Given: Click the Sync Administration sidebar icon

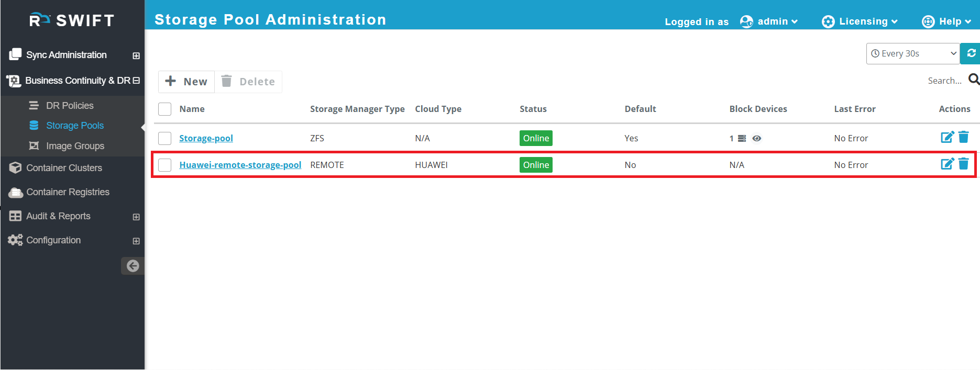Looking at the screenshot, I should point(15,54).
